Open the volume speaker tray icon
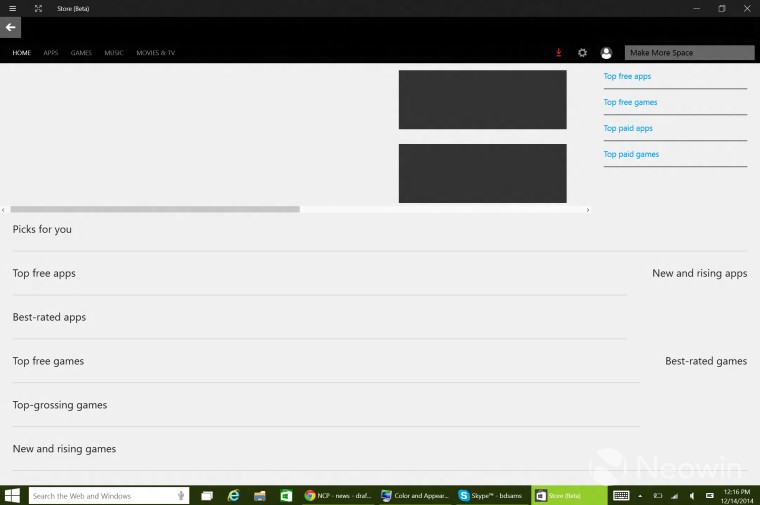 (x=692, y=496)
